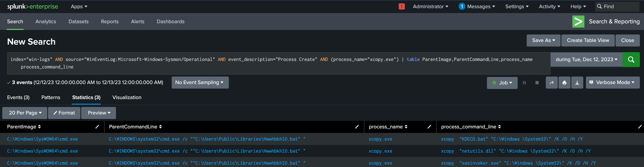Go to the Dashboards nav tab
Screen dimensions: 644x167
pos(171,21)
